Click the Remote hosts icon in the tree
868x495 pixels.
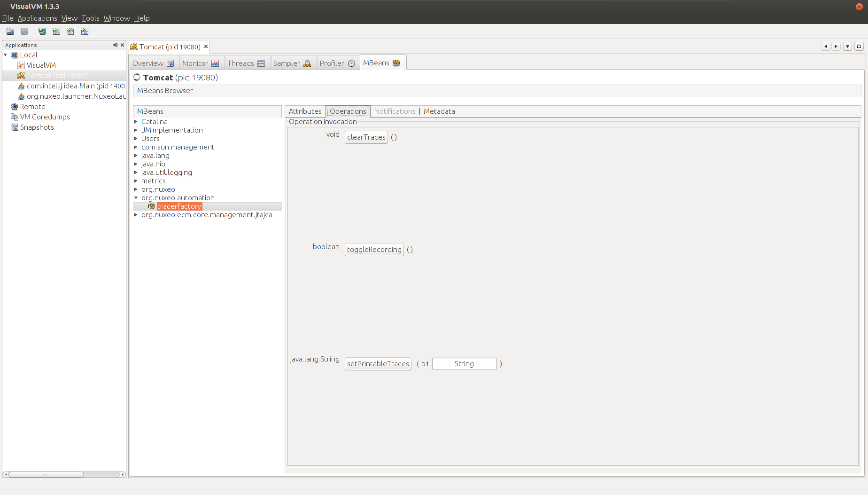(15, 107)
